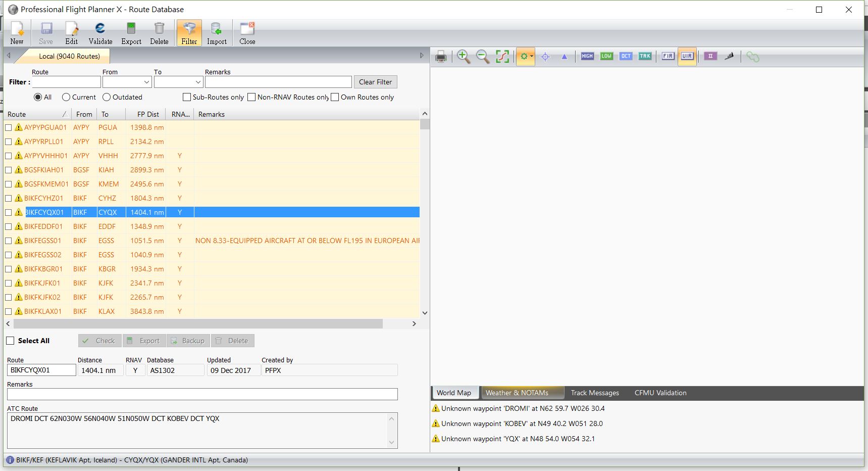The image size is (868, 471).
Task: Open the map settings gear dropdown
Action: (x=526, y=57)
